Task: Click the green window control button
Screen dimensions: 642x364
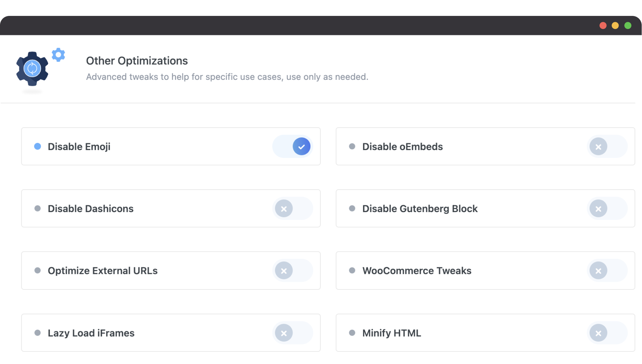Action: click(627, 26)
